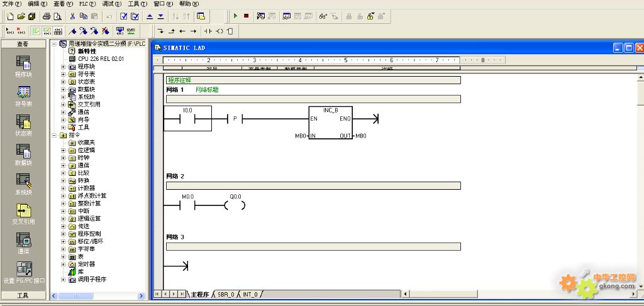644x306 pixels.
Task: Open the 编辑(E) menu
Action: click(x=38, y=4)
